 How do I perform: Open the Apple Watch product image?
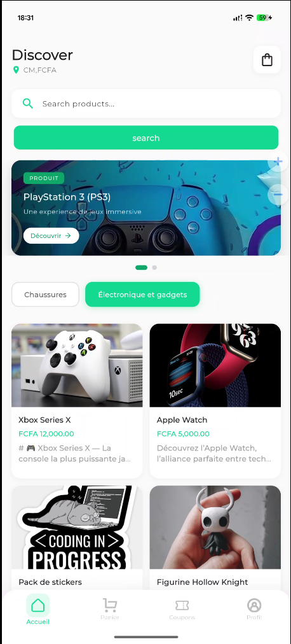tap(215, 365)
